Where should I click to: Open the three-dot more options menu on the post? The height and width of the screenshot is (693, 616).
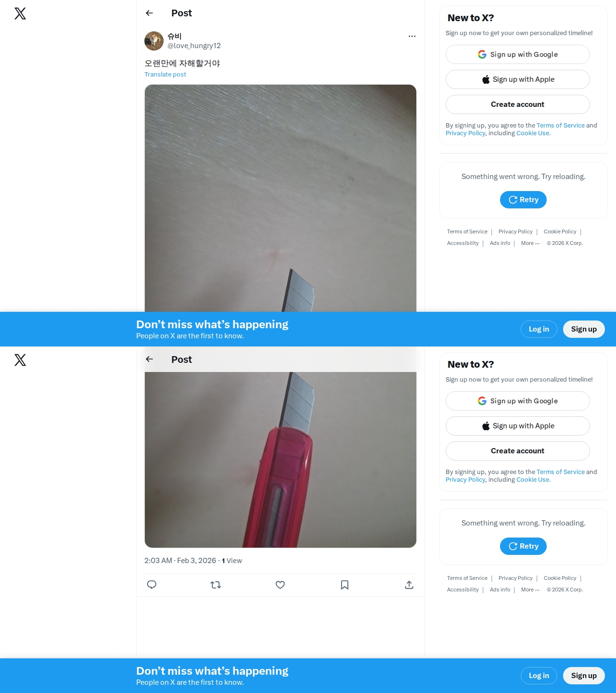(412, 36)
